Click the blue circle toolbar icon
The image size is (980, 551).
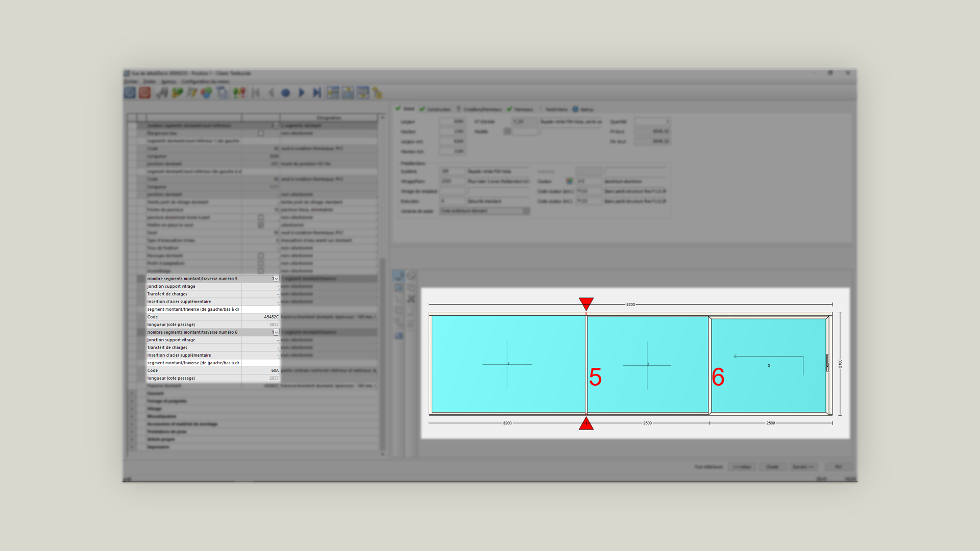tap(286, 93)
